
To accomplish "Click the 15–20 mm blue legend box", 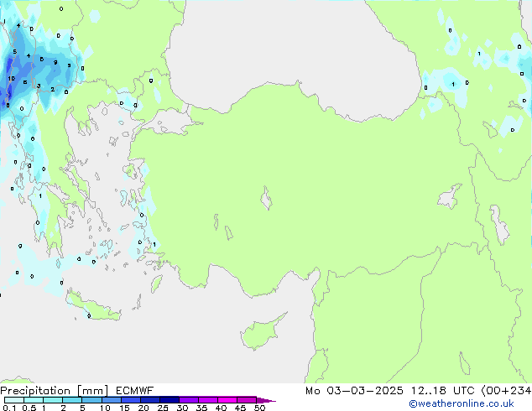I will click(x=131, y=400).
